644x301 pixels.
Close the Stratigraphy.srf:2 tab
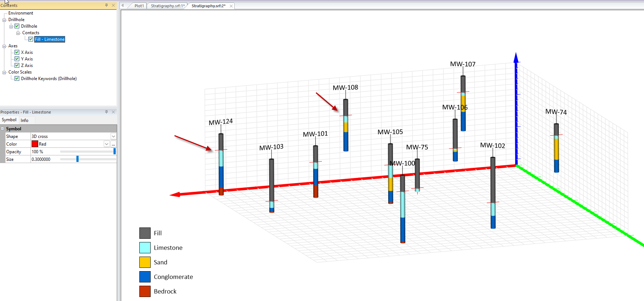coord(231,6)
